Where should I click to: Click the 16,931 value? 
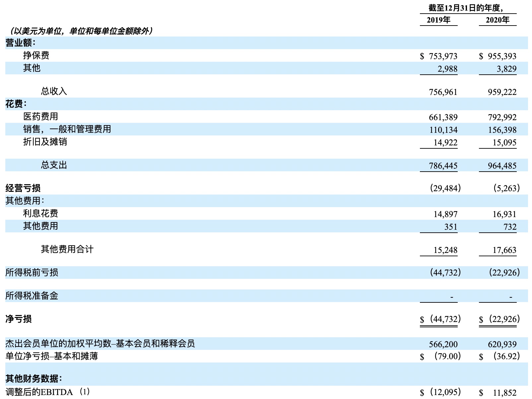click(x=504, y=214)
